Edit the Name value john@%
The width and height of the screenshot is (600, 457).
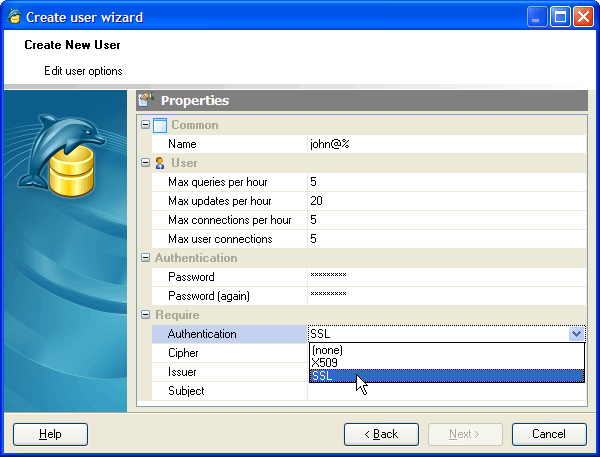447,144
